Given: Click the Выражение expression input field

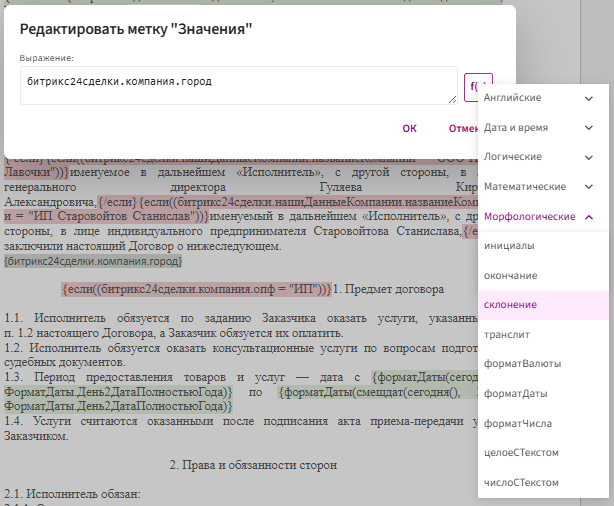Looking at the screenshot, I should (x=238, y=85).
